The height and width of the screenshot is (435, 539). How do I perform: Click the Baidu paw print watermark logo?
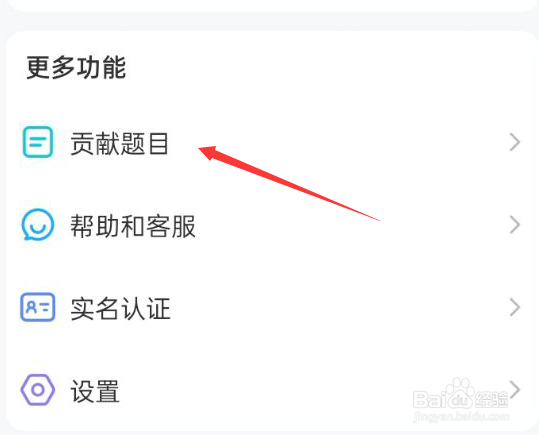pyautogui.click(x=461, y=393)
